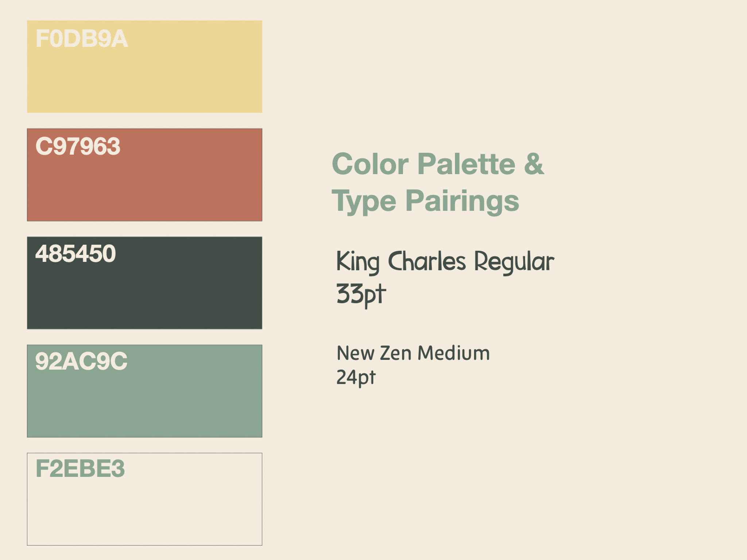Viewport: 747px width, 560px height.
Task: Click the C97963 hex code label
Action: point(78,147)
